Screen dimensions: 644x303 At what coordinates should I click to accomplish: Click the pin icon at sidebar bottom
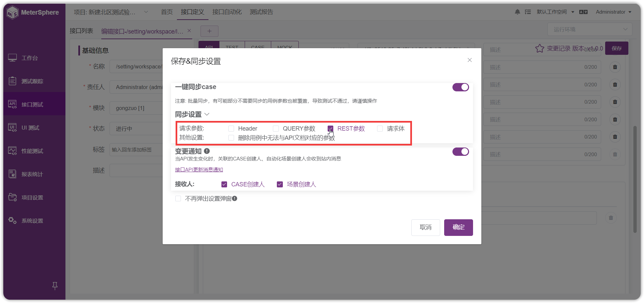pos(55,285)
